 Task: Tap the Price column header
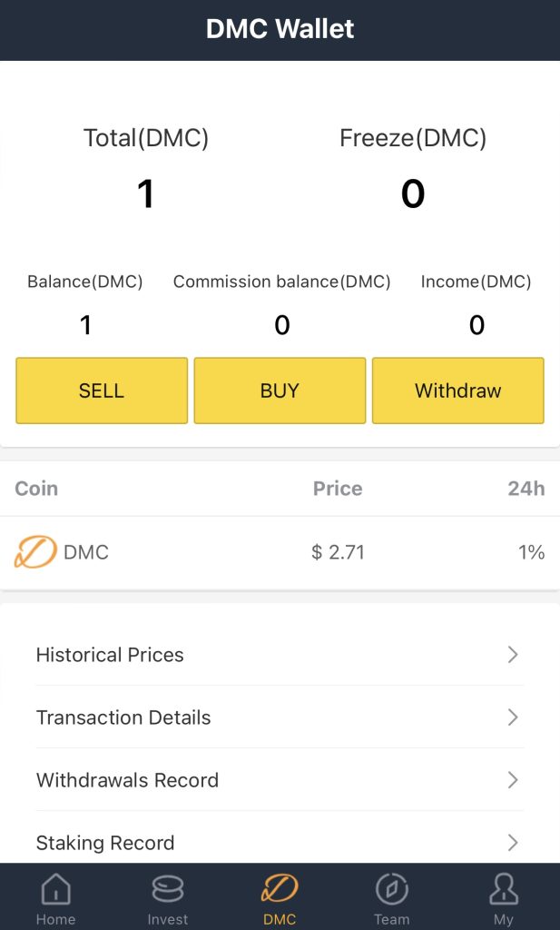pyautogui.click(x=338, y=489)
